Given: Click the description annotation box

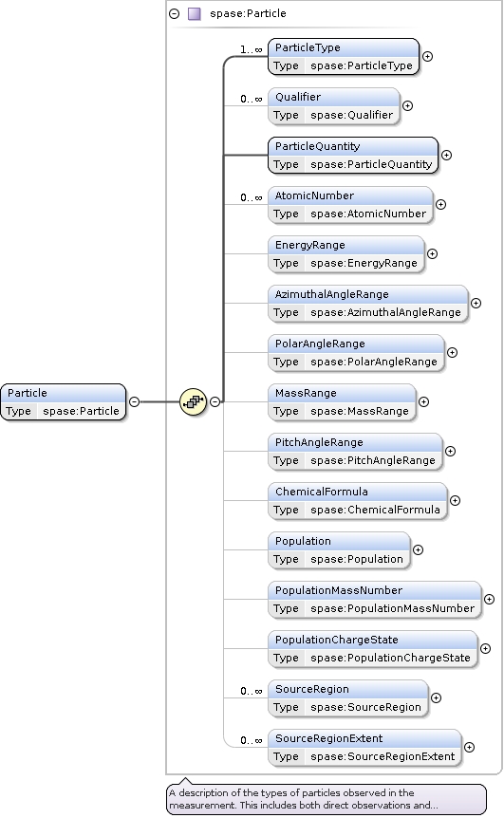Looking at the screenshot, I should click(x=327, y=799).
